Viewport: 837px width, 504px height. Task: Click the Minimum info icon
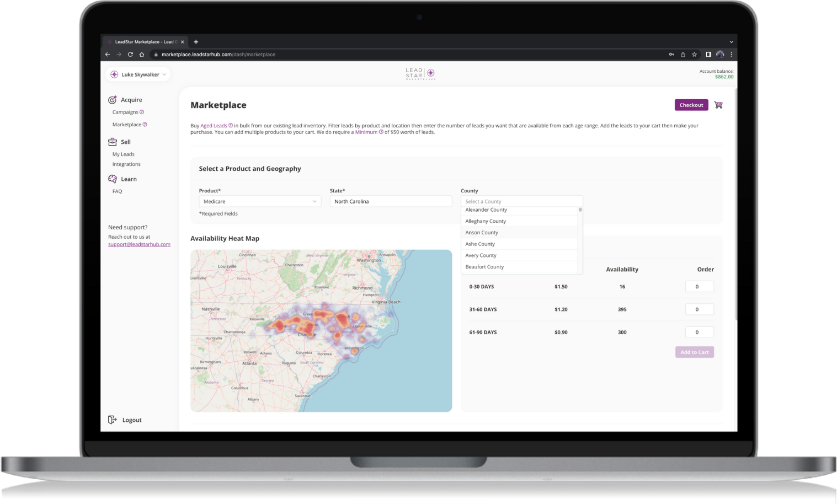(x=381, y=132)
